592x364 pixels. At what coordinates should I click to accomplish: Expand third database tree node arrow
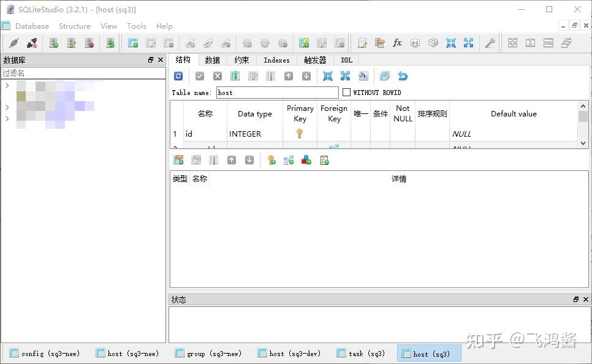(7, 118)
